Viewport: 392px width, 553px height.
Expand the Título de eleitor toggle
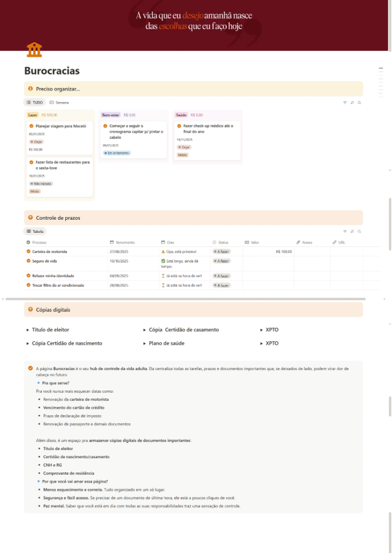coord(28,330)
